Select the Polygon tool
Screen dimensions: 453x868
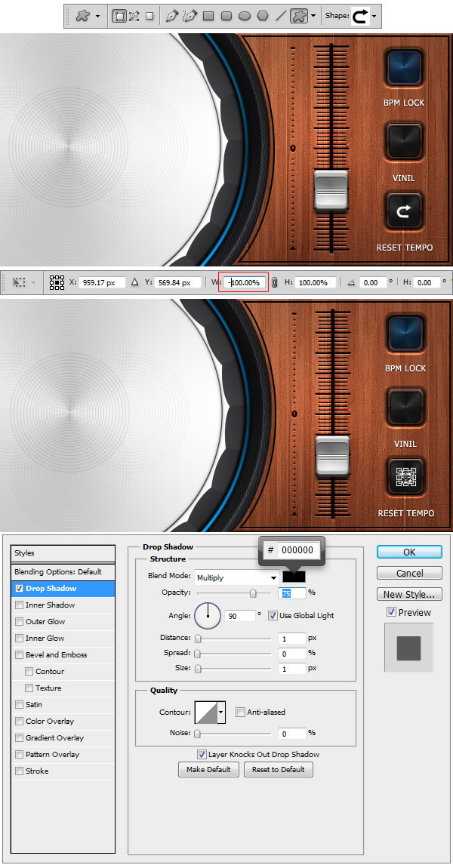[x=263, y=16]
